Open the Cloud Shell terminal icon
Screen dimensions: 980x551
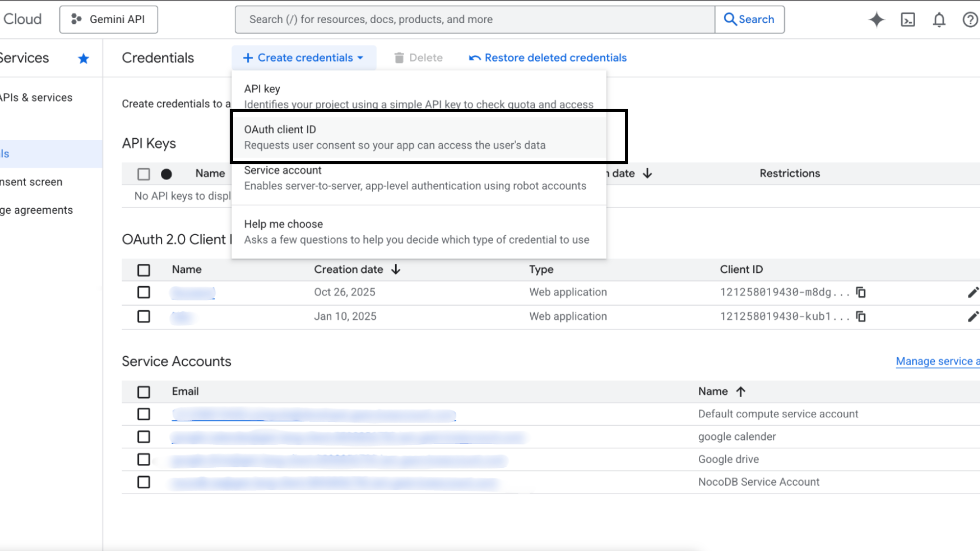pos(908,19)
